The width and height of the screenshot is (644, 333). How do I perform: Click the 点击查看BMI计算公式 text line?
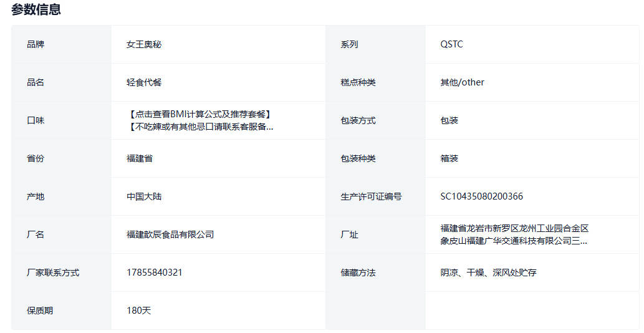click(x=199, y=114)
